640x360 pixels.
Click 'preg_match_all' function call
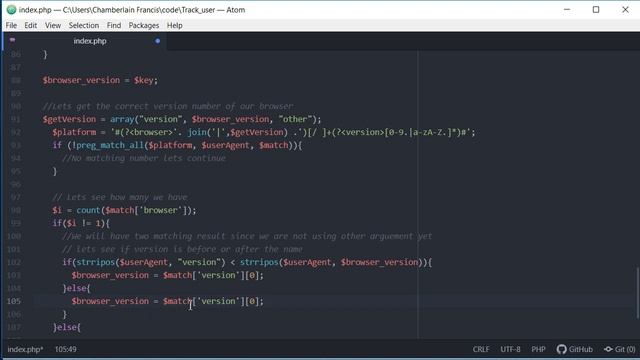tap(110, 145)
